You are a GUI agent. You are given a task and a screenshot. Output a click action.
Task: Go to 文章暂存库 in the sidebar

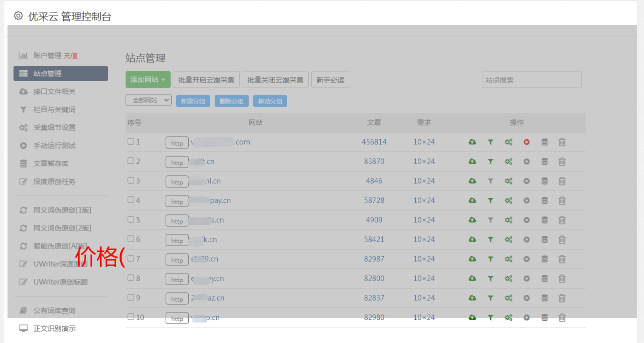(51, 163)
